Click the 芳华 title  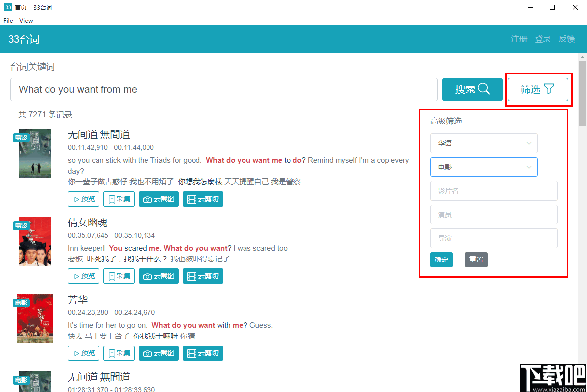pos(78,300)
